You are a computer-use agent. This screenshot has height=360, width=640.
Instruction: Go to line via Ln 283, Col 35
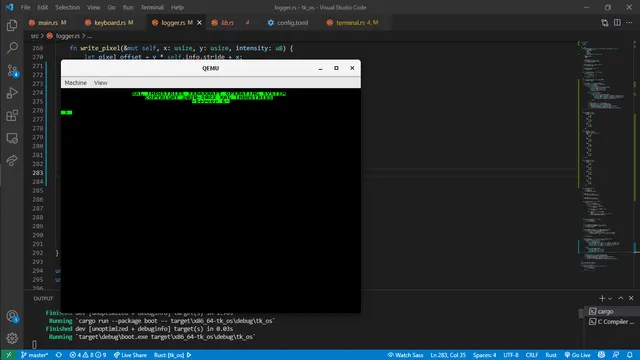click(448, 355)
